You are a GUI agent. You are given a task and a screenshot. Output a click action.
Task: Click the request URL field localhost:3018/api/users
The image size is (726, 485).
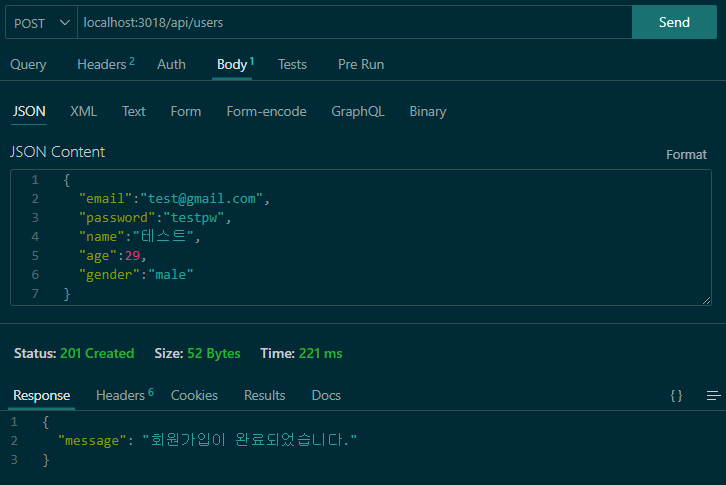(355, 22)
